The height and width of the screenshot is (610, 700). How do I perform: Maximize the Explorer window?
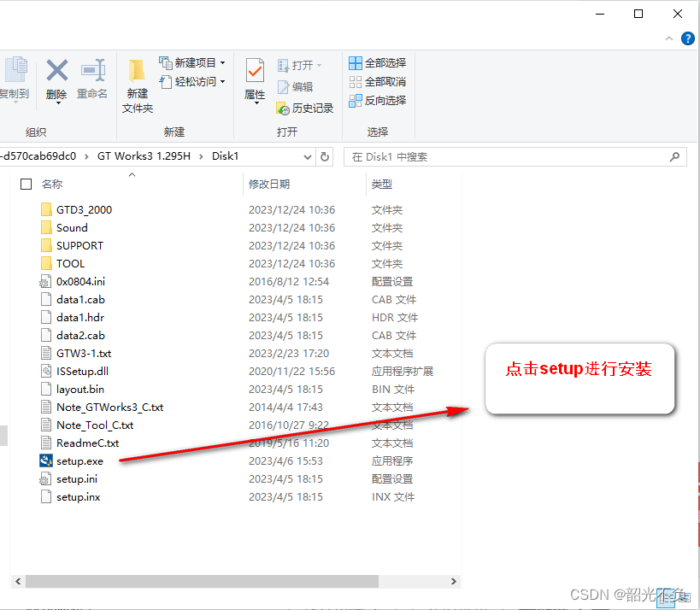point(638,14)
